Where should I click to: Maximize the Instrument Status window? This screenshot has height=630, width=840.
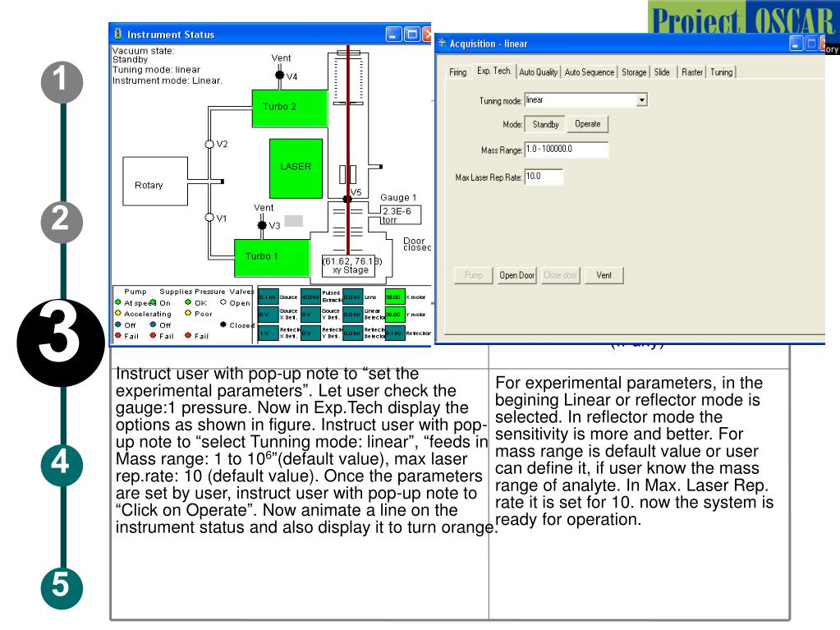click(x=411, y=34)
